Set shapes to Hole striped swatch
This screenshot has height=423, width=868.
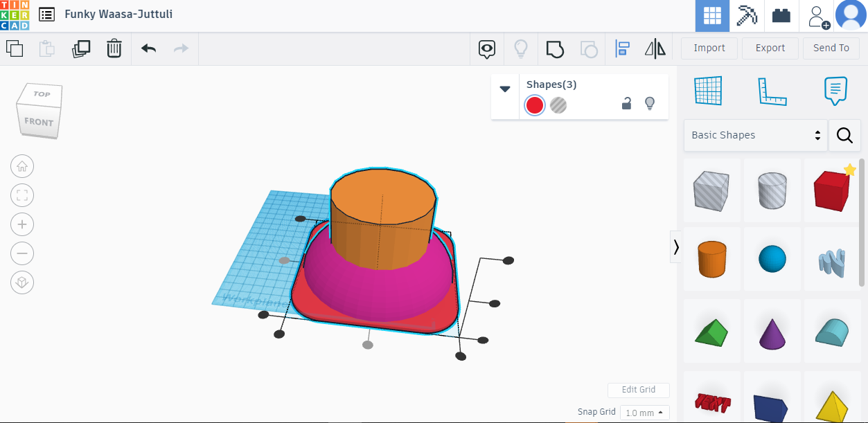(558, 105)
